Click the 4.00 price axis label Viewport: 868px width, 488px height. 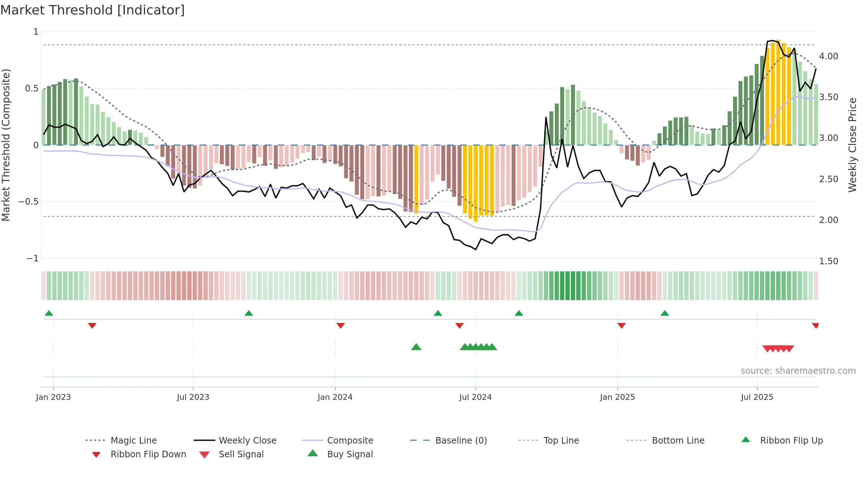[x=829, y=56]
